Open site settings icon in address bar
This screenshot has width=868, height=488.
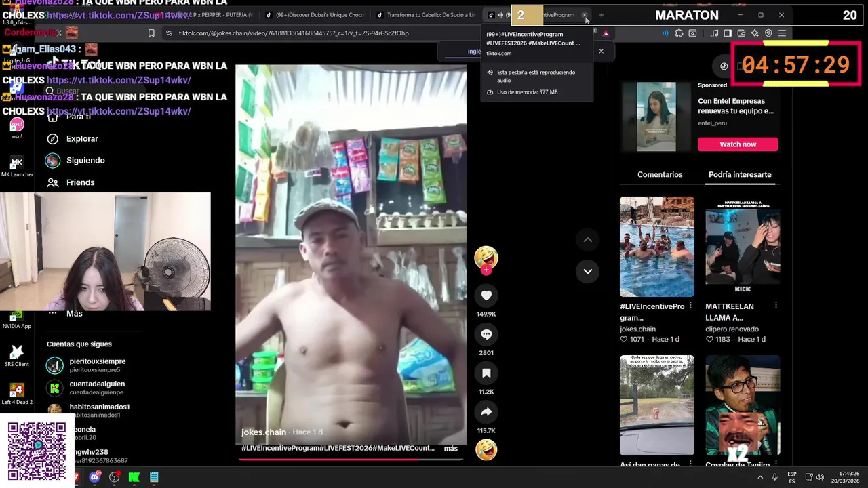[x=168, y=33]
